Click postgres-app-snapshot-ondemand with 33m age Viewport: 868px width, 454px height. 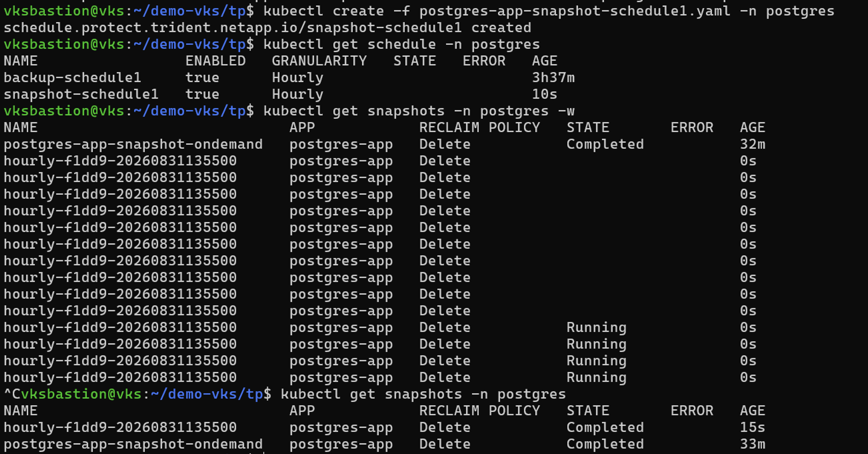pos(133,444)
